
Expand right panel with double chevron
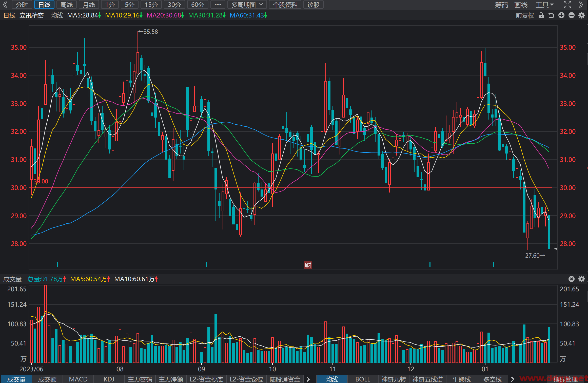581,5
